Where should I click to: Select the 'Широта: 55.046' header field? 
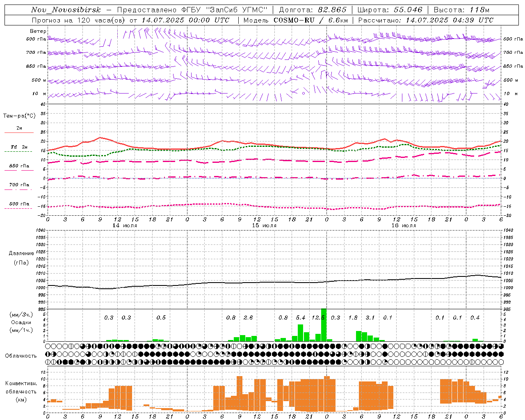(390, 10)
